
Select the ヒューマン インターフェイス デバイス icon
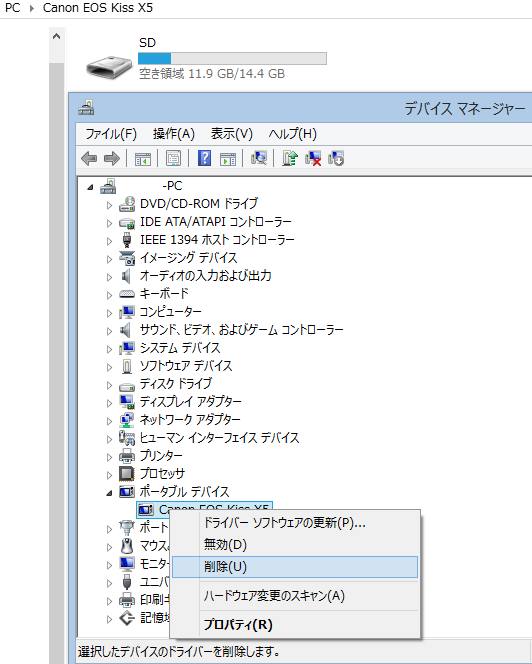pyautogui.click(x=127, y=437)
